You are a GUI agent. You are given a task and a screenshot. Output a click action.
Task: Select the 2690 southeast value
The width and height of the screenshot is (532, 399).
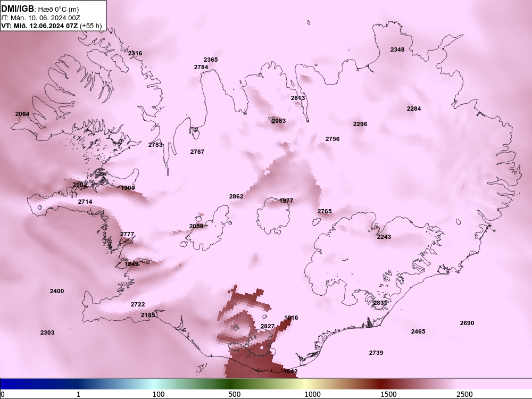(x=467, y=323)
